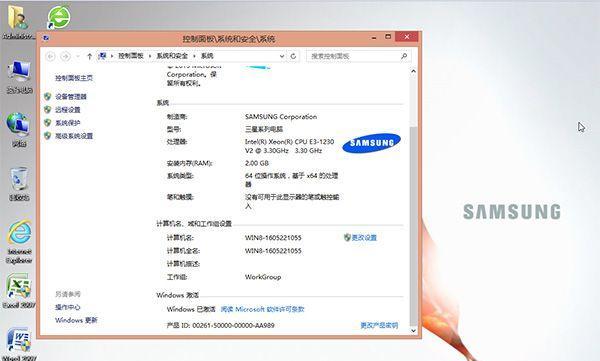Click the window system icon in title bar

[x=46, y=38]
